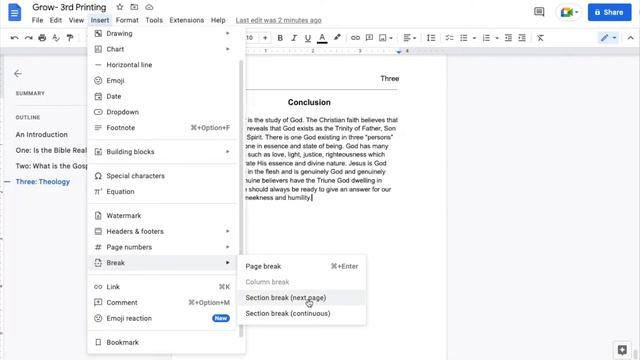Toggle underline formatting
Image resolution: width=640 pixels, height=360 pixels.
(x=308, y=38)
